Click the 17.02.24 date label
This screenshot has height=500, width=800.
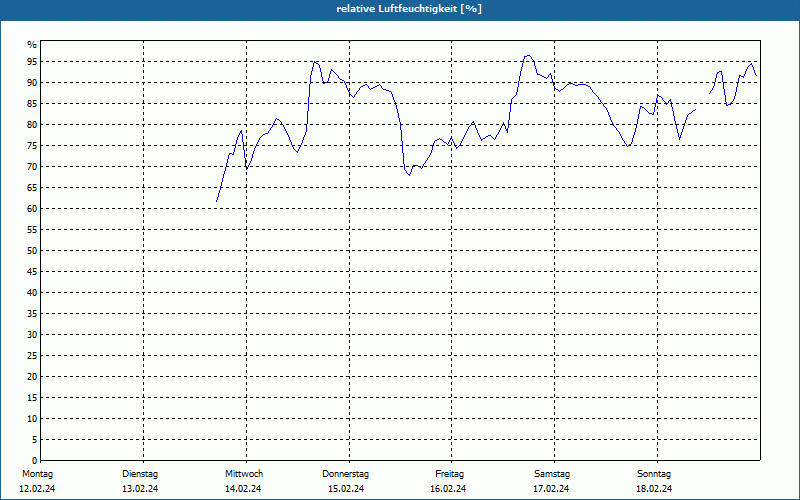[x=551, y=489]
